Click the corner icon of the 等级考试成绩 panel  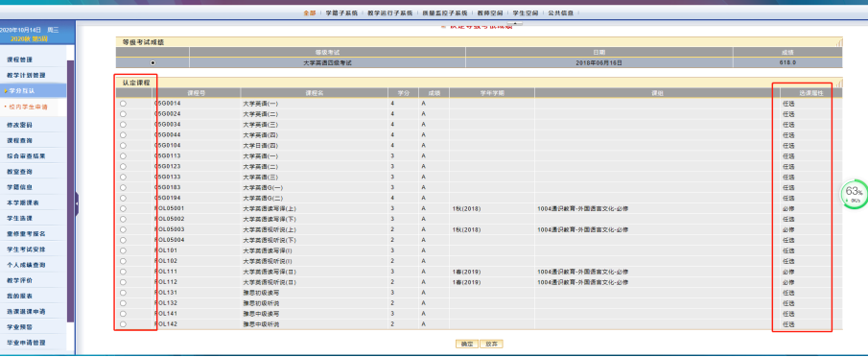click(x=839, y=42)
